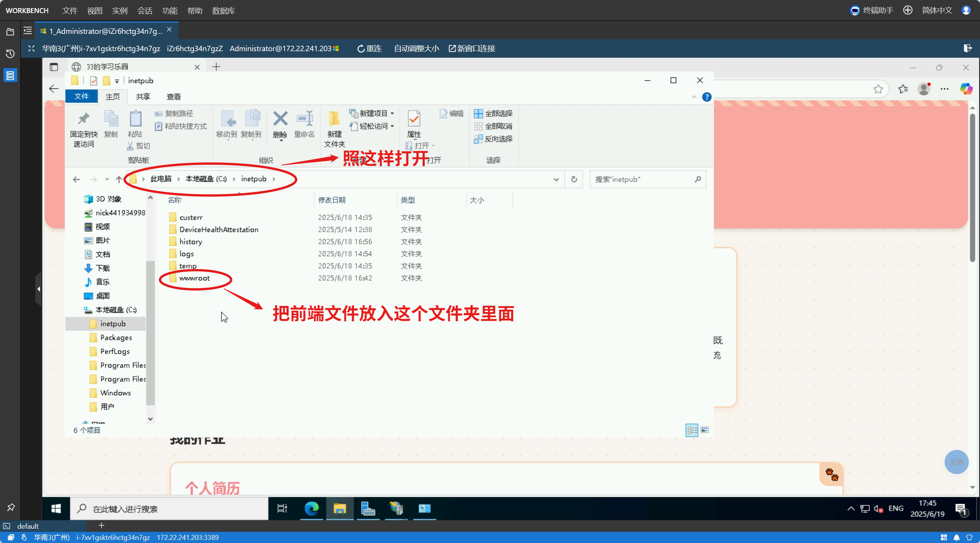Expand chevron after inetpub in address bar
This screenshot has height=543, width=980.
click(x=274, y=179)
